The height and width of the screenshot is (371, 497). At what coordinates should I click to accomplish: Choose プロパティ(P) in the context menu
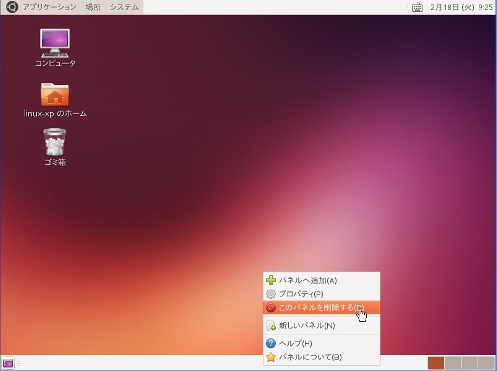pos(321,294)
